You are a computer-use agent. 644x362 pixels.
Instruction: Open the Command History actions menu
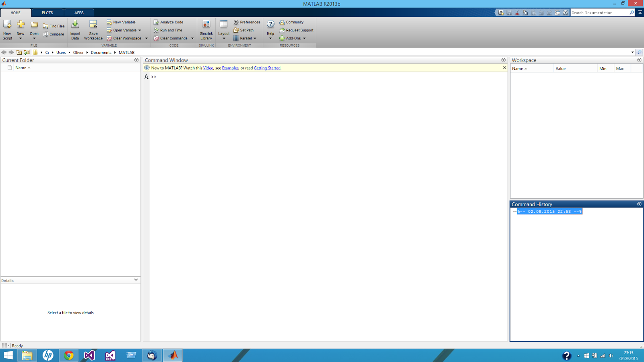(x=639, y=204)
